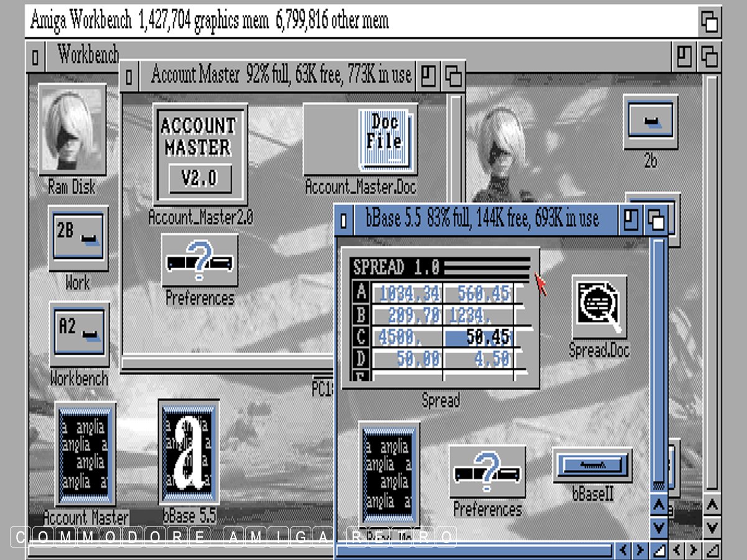
Task: Click the bBase 5.5 window scroll down arrow
Action: tap(658, 528)
